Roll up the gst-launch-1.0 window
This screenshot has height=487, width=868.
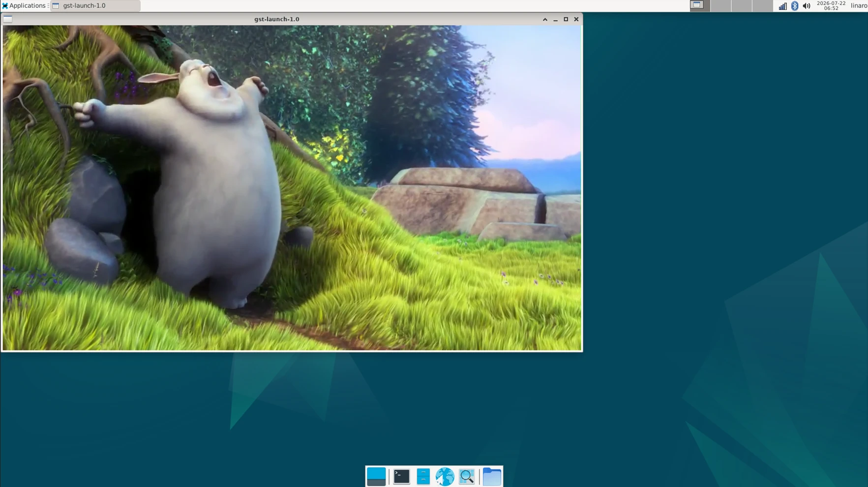pos(545,19)
